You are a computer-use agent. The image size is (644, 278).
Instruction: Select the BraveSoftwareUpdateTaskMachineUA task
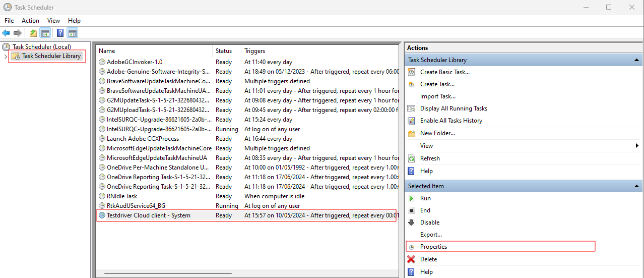coord(159,91)
